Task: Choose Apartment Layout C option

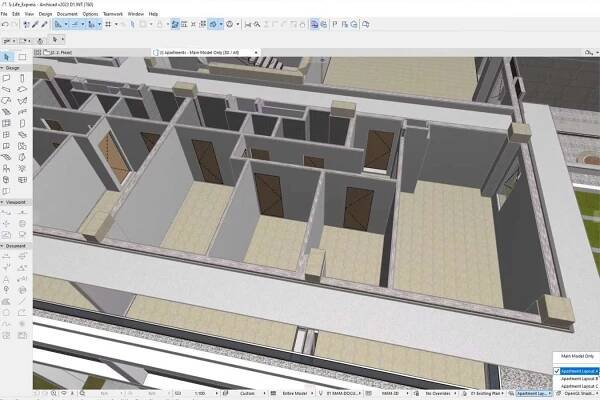Action: [576, 387]
